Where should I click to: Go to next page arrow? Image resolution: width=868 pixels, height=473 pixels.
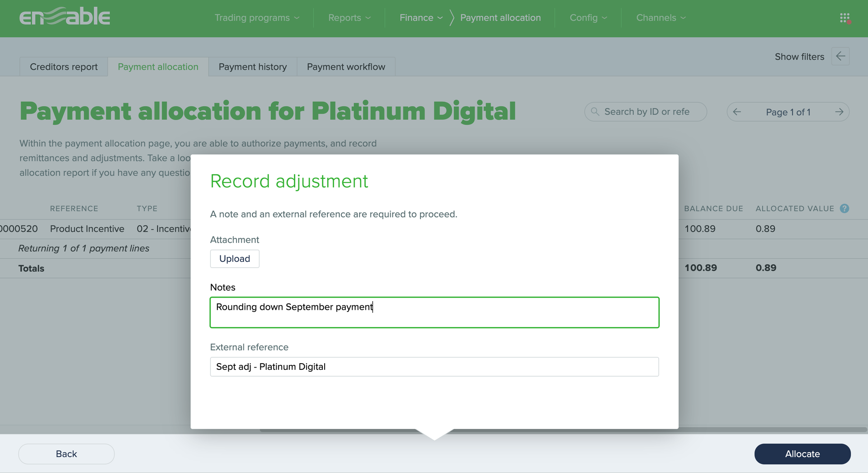[839, 112]
